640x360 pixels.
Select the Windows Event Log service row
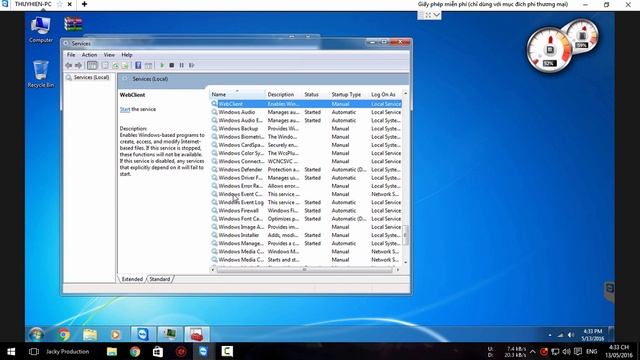(x=306, y=202)
